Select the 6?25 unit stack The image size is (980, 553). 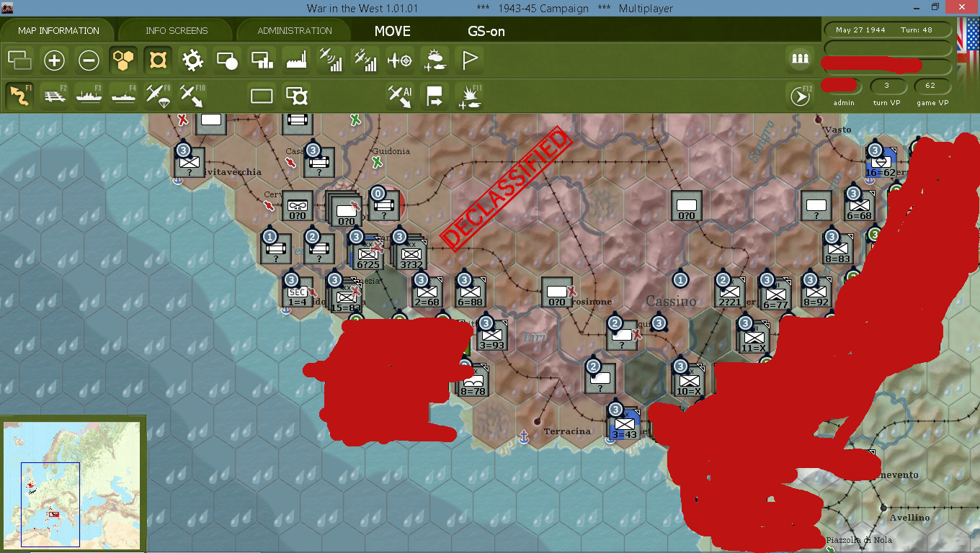367,252
